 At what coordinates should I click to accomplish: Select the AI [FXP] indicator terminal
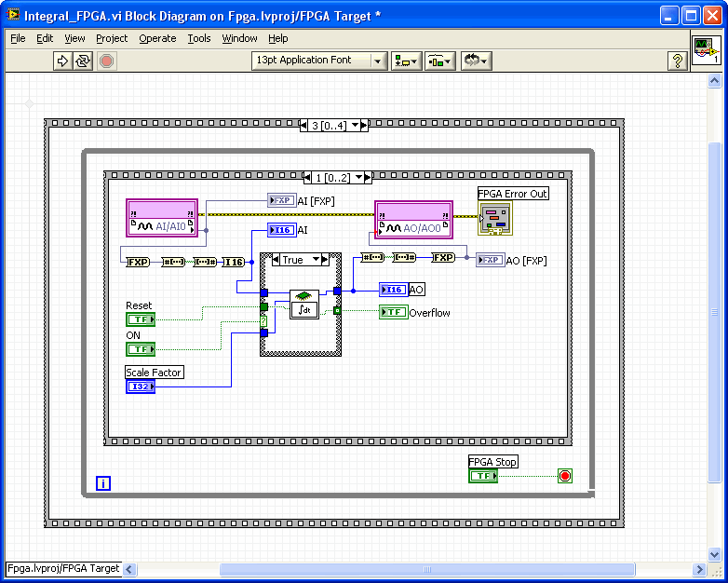coord(282,200)
